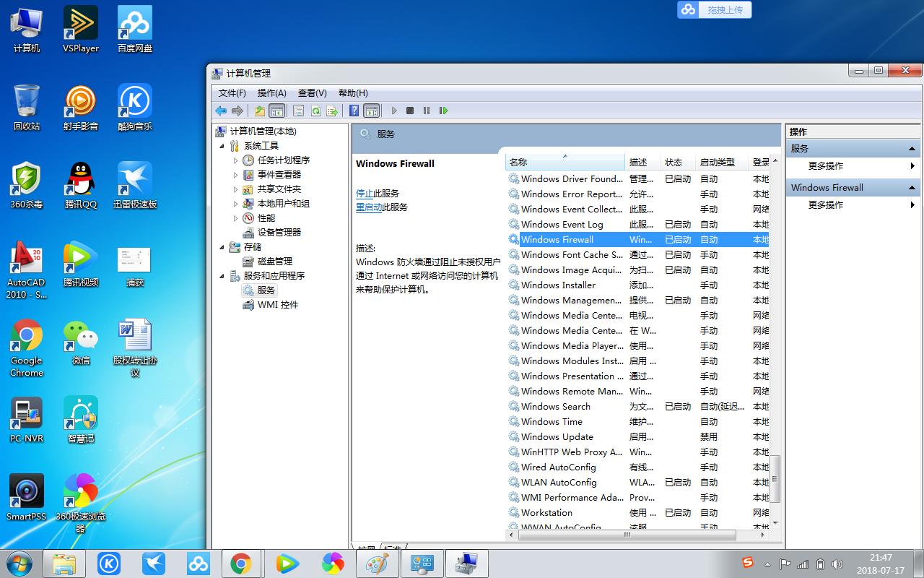Click the Google Chrome taskbar icon
This screenshot has height=578, width=924.
coord(241,563)
